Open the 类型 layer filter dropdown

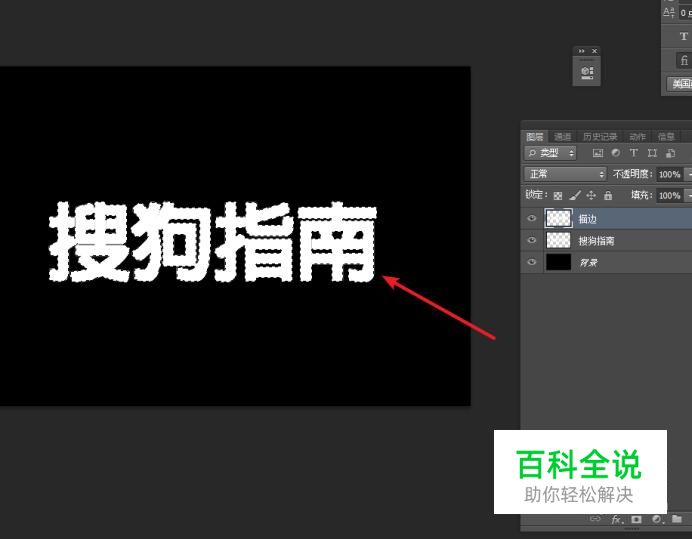550,153
